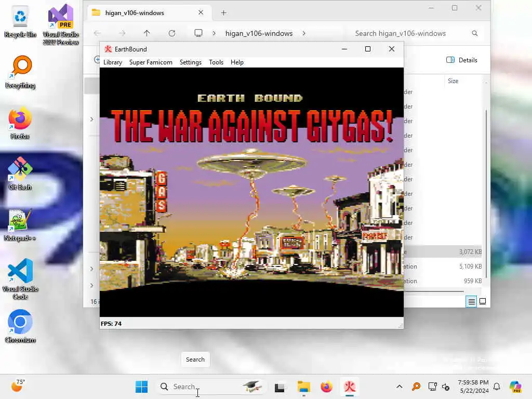532x399 pixels.
Task: Click the higan icon in EarthBound title bar
Action: click(108, 49)
